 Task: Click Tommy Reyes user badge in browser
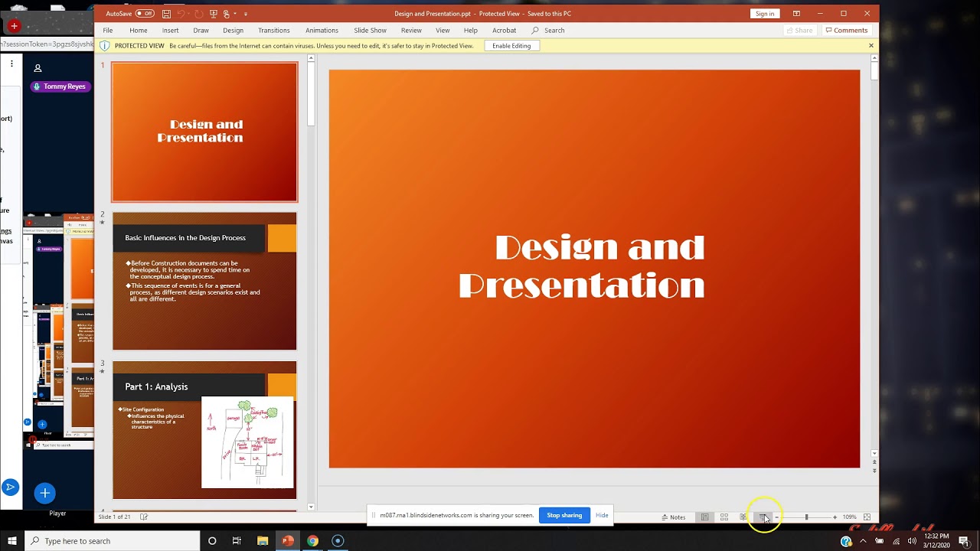(60, 86)
